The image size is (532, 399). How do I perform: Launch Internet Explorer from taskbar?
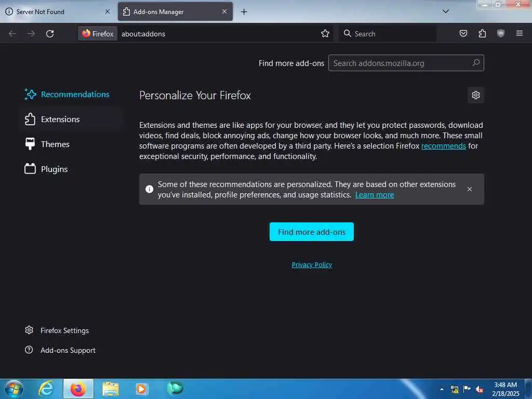coord(46,389)
